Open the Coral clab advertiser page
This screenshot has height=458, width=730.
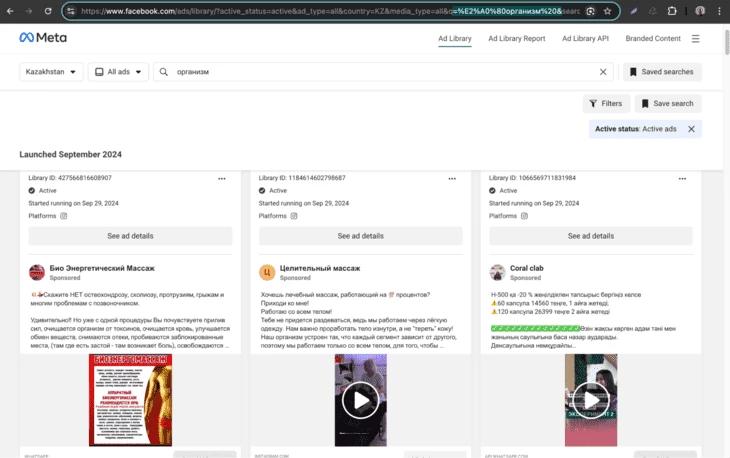(527, 268)
